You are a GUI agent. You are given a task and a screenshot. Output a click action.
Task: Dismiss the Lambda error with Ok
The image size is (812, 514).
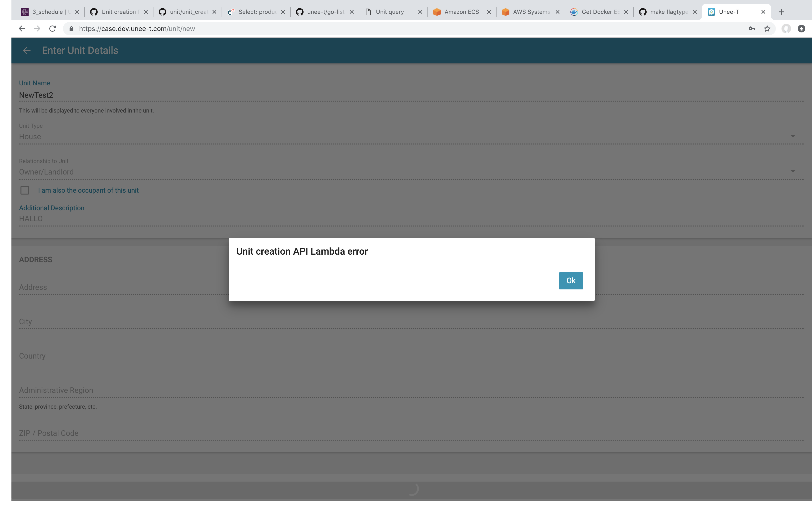[x=571, y=280]
